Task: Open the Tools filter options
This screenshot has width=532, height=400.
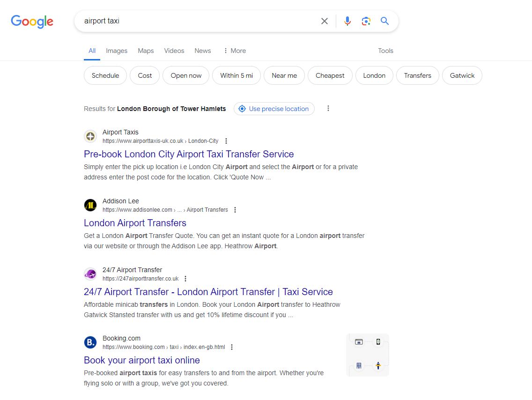Action: 386,51
